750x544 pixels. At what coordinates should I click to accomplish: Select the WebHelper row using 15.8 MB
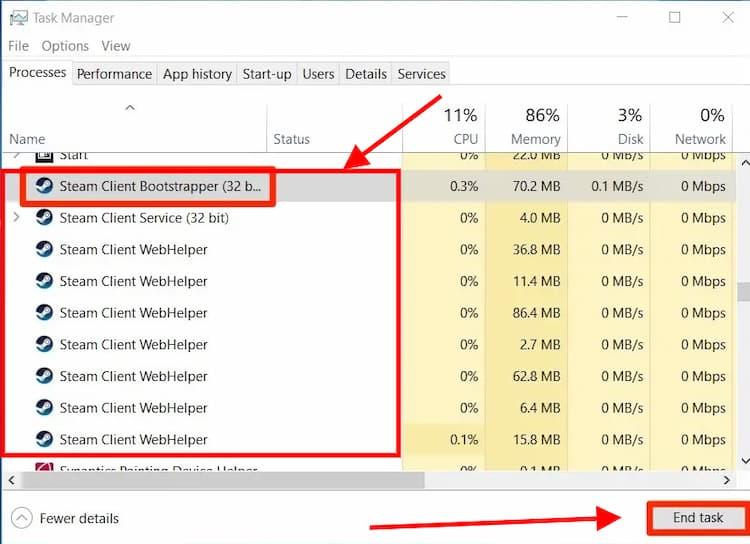[371, 439]
